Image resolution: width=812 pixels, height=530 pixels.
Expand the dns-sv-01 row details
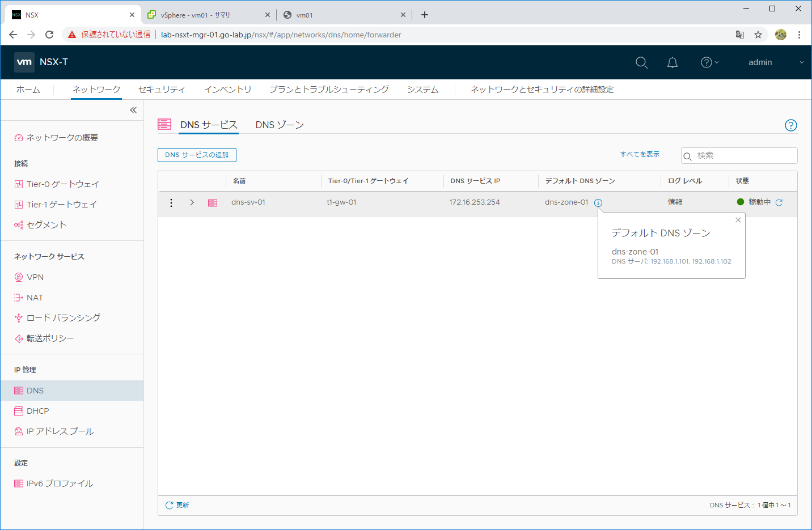pos(192,202)
